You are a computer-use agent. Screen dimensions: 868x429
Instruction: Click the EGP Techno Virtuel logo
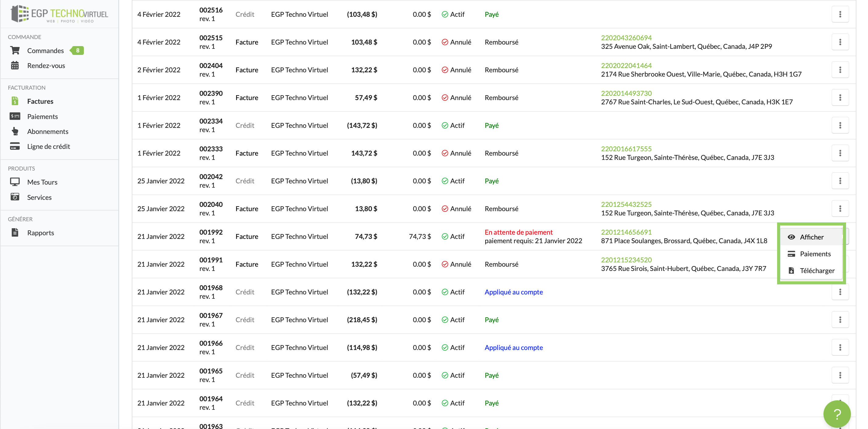(x=59, y=14)
